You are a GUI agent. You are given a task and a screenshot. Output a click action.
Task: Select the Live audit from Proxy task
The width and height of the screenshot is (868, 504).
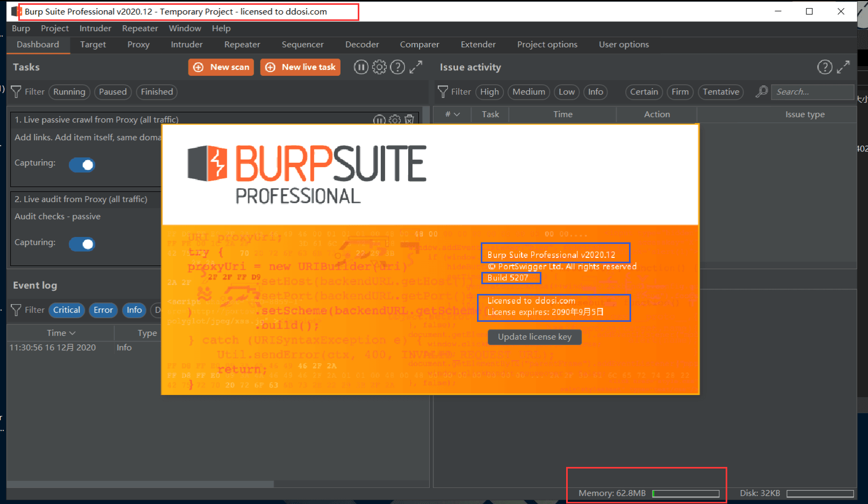[86, 228]
